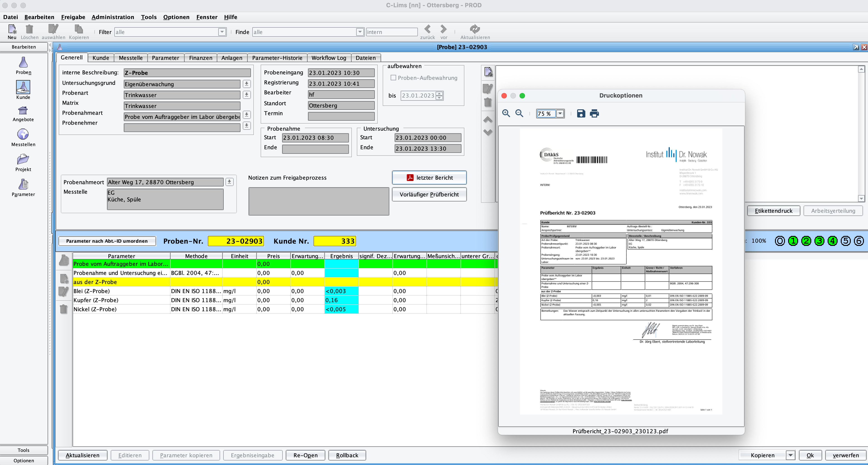Print the report with the printer icon
The width and height of the screenshot is (868, 465).
point(594,114)
